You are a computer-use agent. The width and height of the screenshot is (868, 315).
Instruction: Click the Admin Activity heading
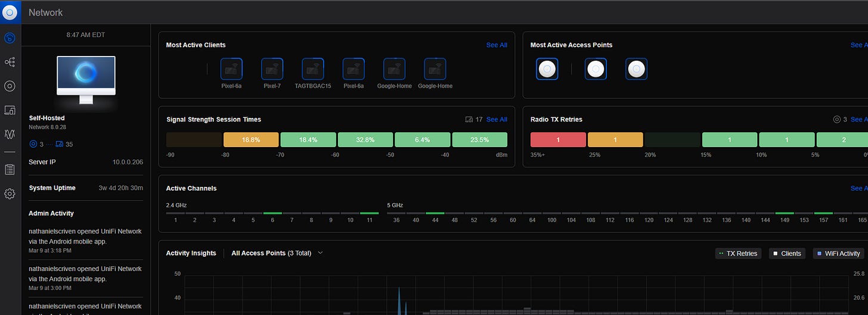(x=51, y=213)
